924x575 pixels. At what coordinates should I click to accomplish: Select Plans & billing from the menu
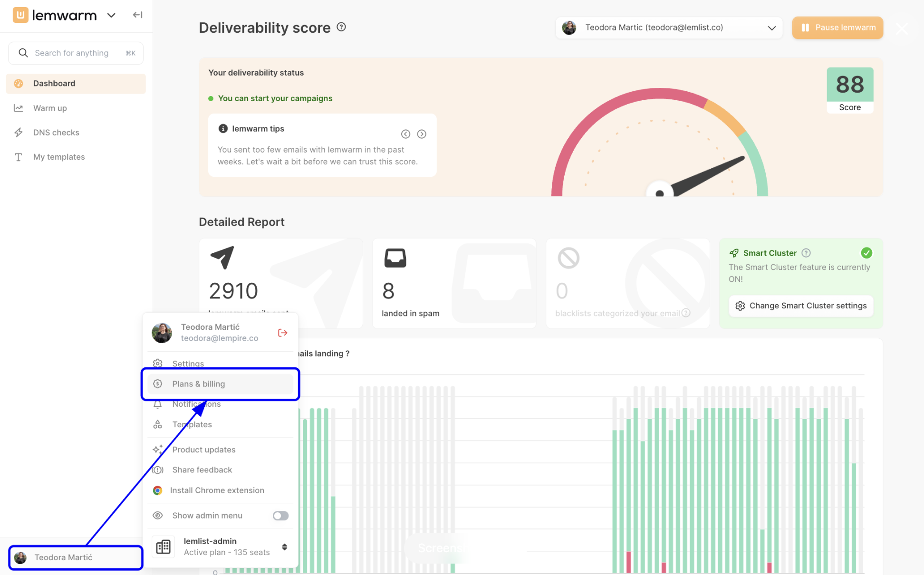pyautogui.click(x=199, y=384)
